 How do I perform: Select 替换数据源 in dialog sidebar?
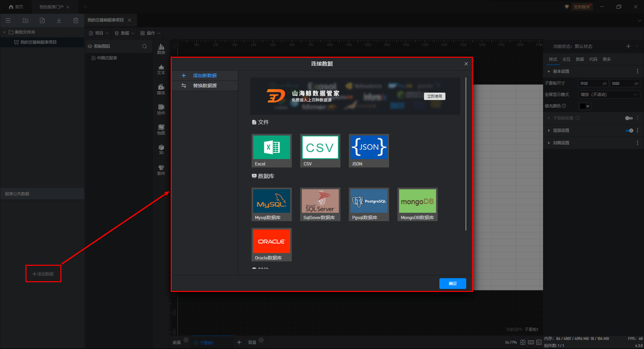[x=205, y=86]
